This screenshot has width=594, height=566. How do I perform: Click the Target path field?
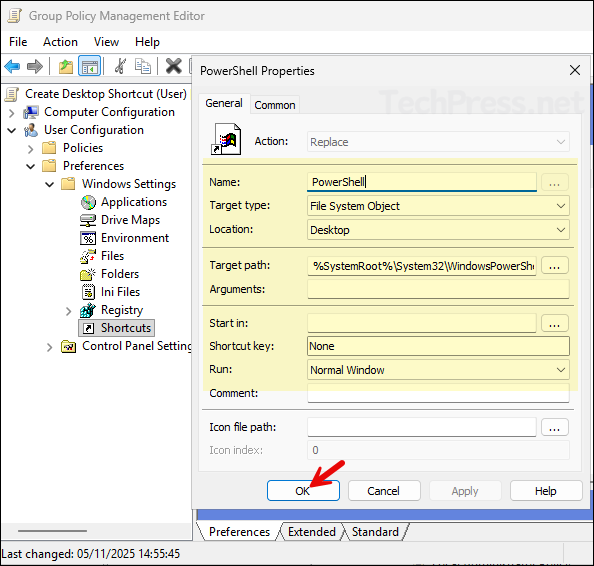click(x=422, y=266)
